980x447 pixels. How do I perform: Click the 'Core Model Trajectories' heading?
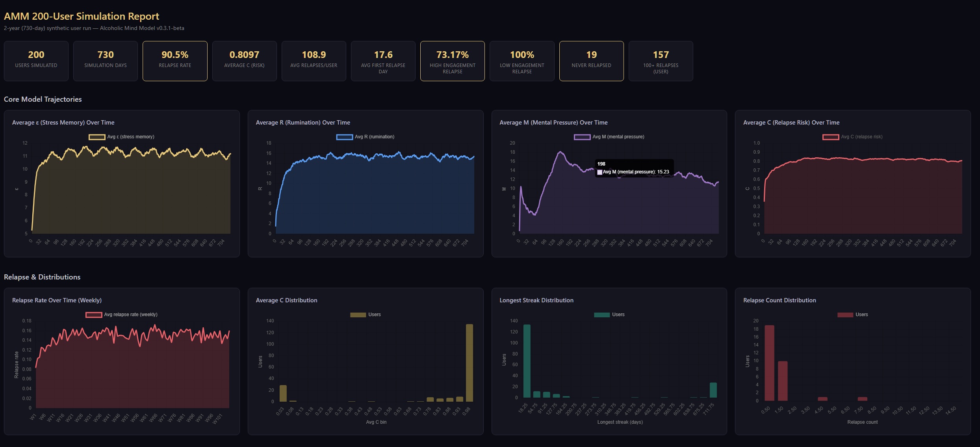pyautogui.click(x=43, y=99)
